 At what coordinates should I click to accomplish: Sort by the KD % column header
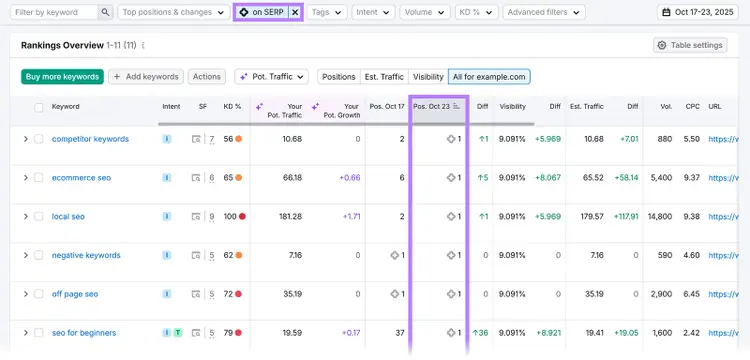pos(232,107)
